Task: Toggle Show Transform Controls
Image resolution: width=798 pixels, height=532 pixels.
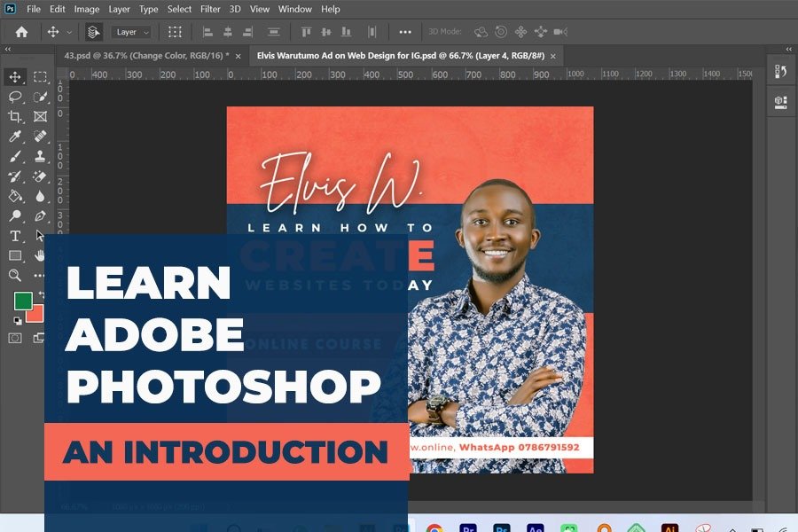Action: pos(175,32)
